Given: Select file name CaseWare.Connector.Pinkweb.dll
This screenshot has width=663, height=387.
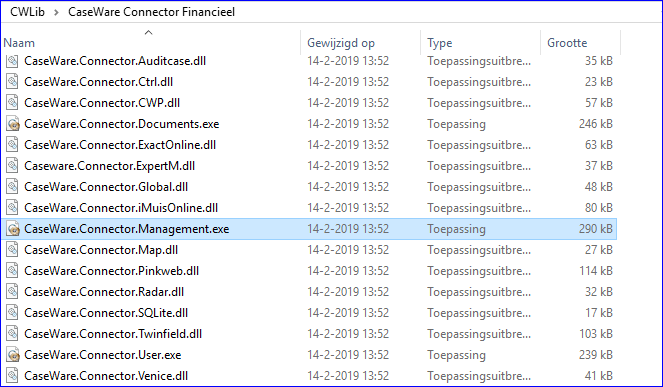Looking at the screenshot, I should click(x=112, y=271).
